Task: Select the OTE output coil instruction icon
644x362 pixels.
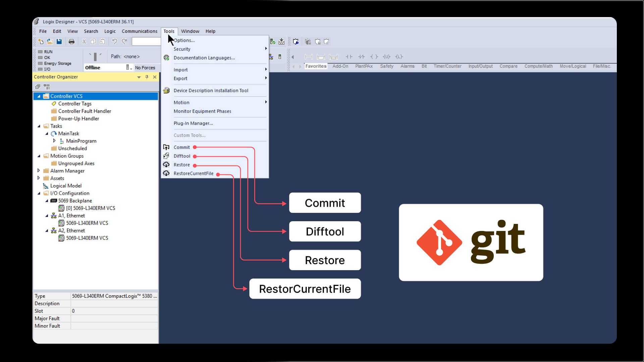Action: tap(375, 57)
